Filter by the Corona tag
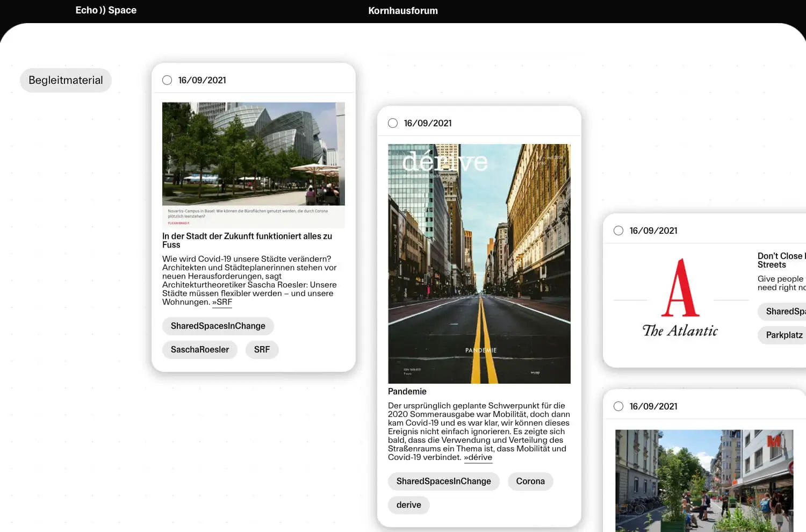Image resolution: width=806 pixels, height=532 pixels. coord(530,481)
